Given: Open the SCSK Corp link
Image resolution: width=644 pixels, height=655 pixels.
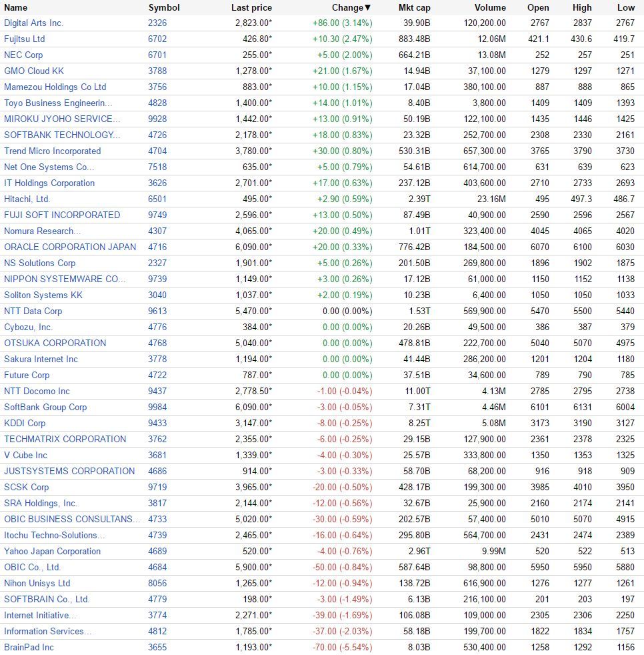Looking at the screenshot, I should pos(26,487).
